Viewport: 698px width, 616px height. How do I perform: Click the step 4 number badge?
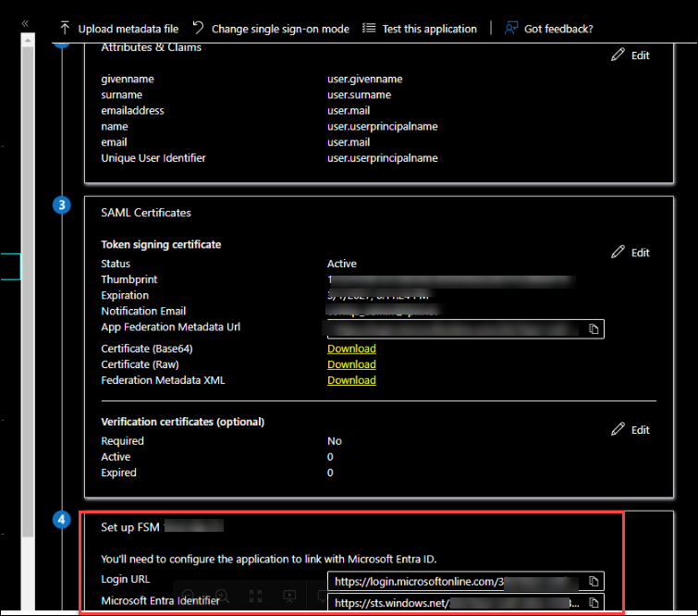click(x=62, y=520)
